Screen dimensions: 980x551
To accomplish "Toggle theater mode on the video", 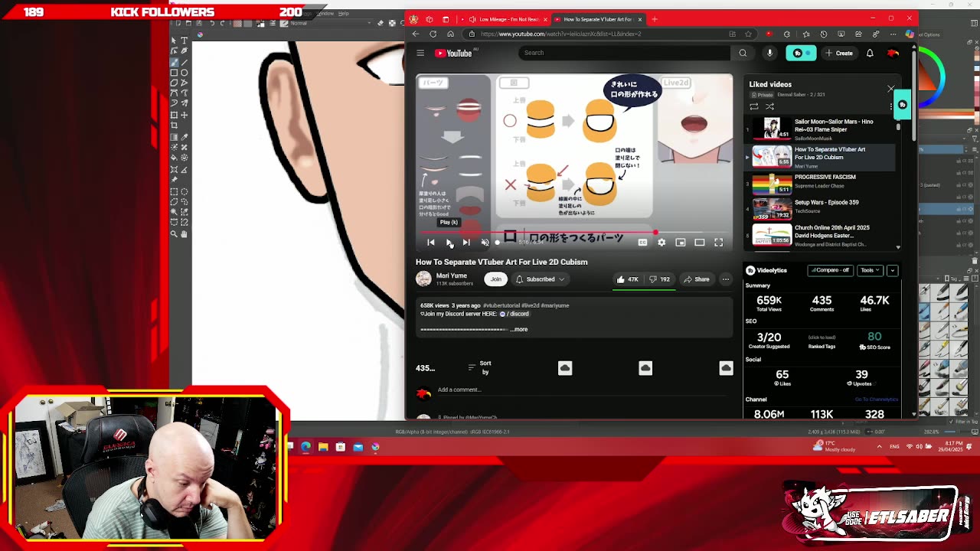I will 699,242.
